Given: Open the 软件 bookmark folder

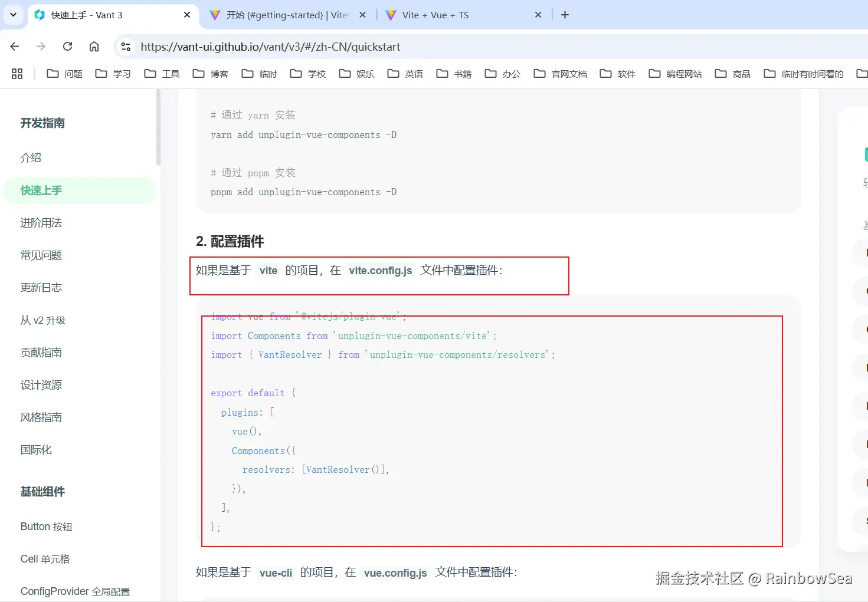Looking at the screenshot, I should 618,74.
